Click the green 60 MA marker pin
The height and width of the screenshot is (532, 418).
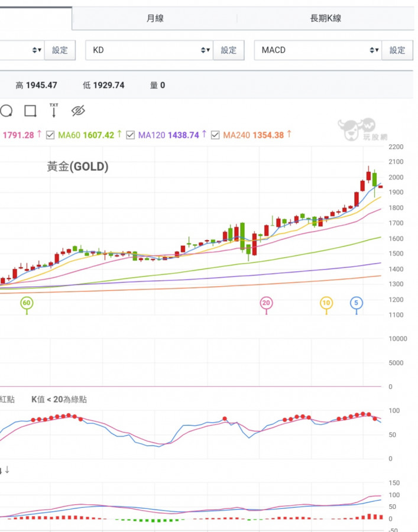26,303
